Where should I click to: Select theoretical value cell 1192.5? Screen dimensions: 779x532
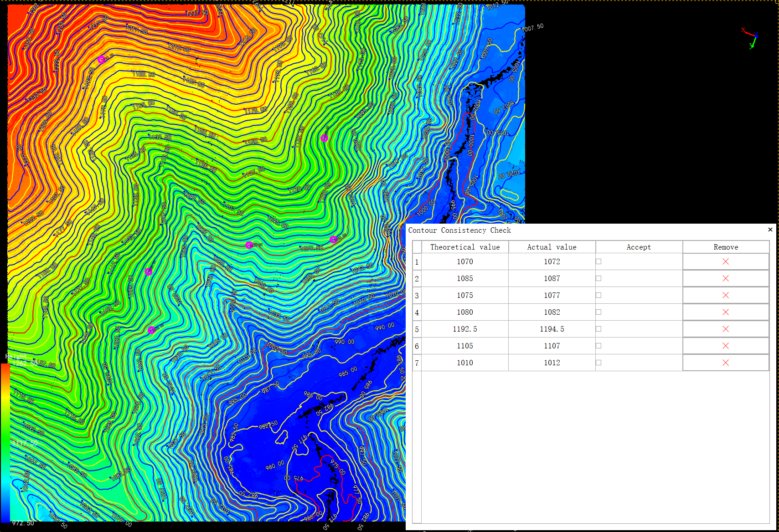pos(465,329)
